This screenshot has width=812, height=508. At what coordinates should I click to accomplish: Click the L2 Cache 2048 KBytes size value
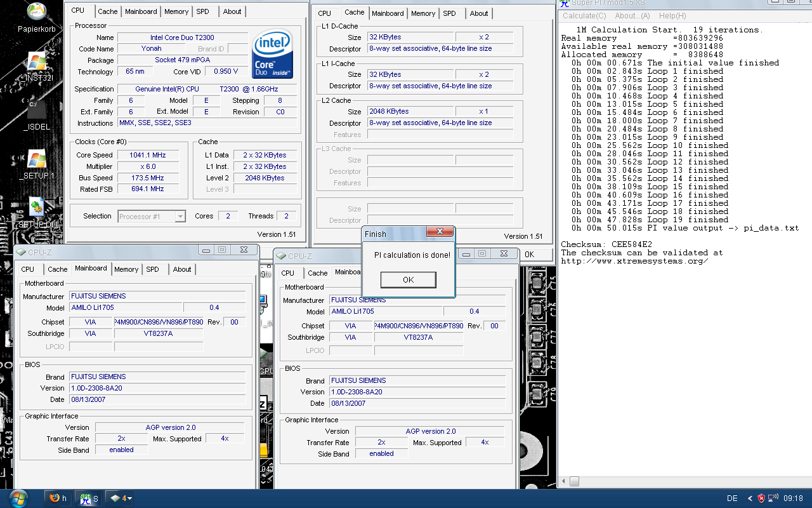410,112
